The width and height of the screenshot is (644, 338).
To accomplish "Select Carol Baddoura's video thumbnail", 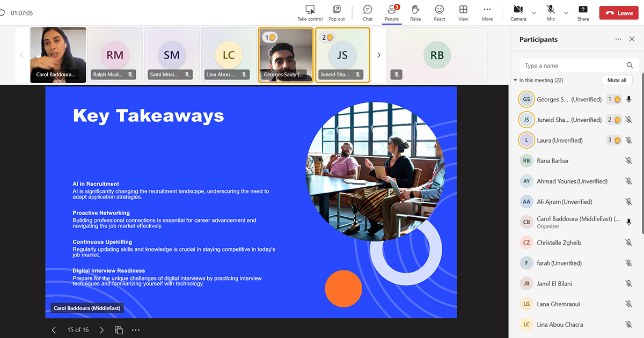I will pos(58,55).
